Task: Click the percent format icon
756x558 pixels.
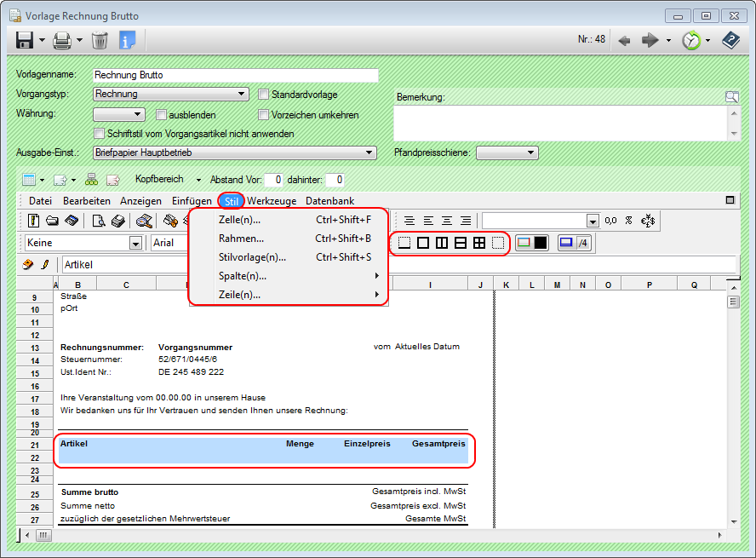Action: pyautogui.click(x=628, y=221)
